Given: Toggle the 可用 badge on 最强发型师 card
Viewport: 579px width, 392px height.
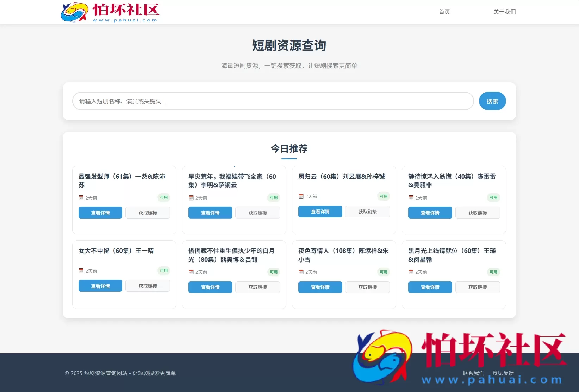Looking at the screenshot, I should 163,197.
